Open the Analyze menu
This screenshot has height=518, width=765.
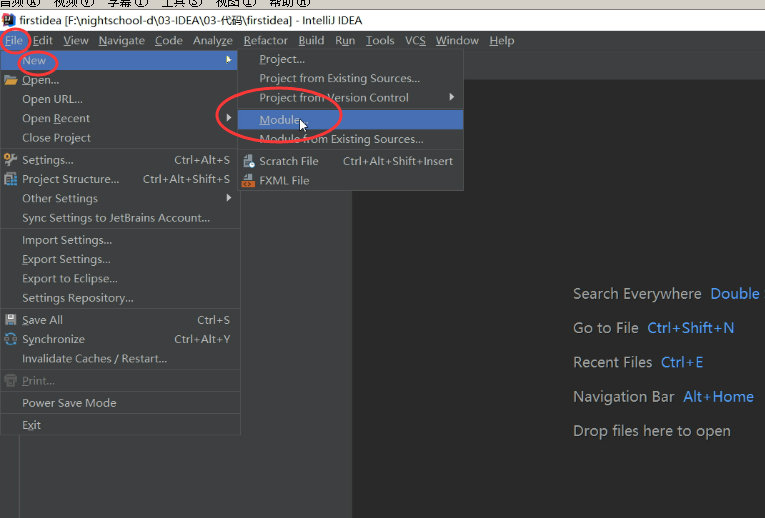[213, 40]
